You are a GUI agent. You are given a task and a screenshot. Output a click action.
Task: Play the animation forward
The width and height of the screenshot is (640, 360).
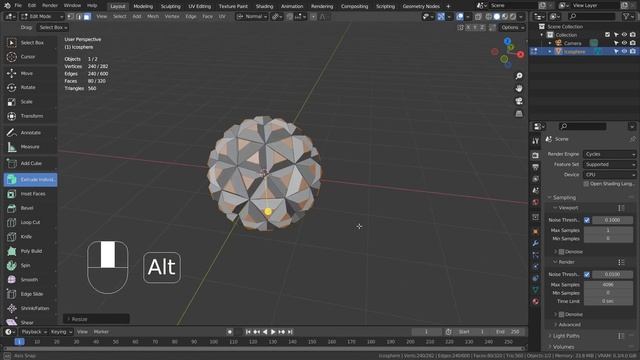(x=273, y=332)
